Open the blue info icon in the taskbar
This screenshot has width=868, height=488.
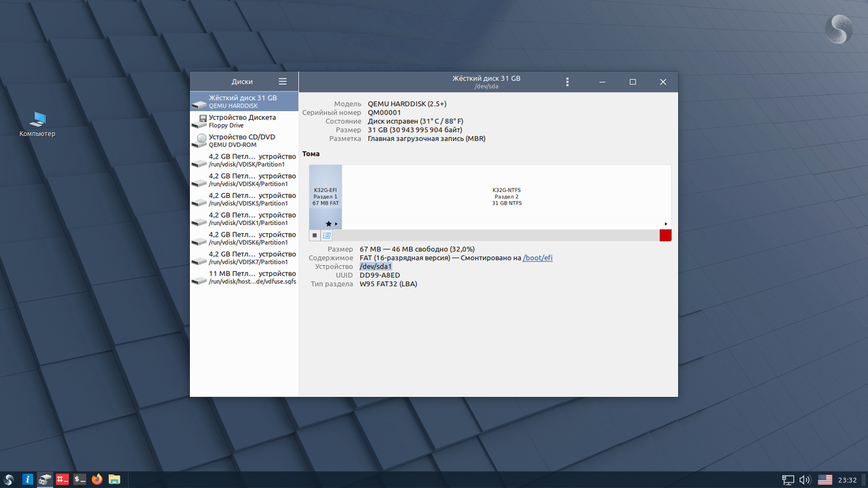click(x=28, y=480)
